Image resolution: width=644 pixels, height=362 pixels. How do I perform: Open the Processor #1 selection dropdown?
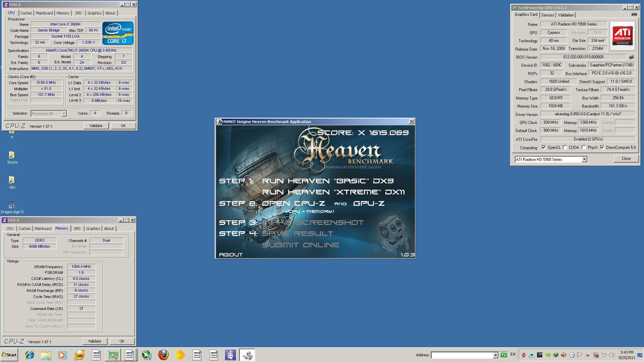click(x=64, y=114)
